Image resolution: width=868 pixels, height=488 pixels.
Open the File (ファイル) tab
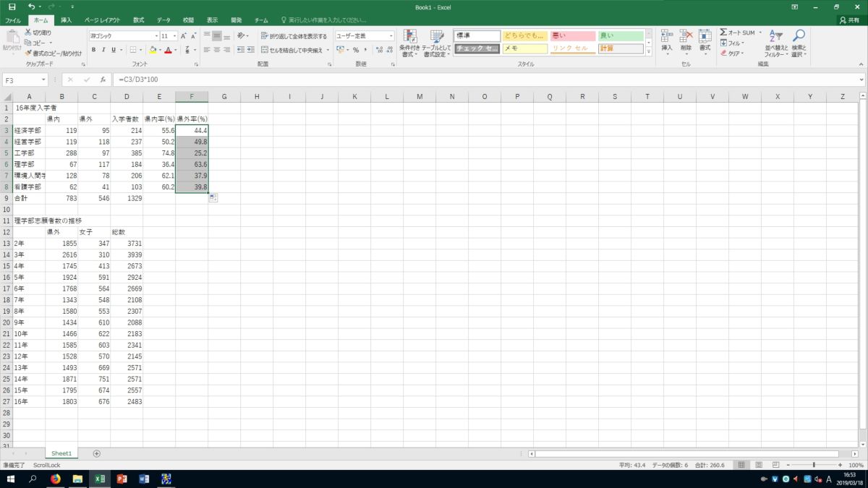point(12,20)
